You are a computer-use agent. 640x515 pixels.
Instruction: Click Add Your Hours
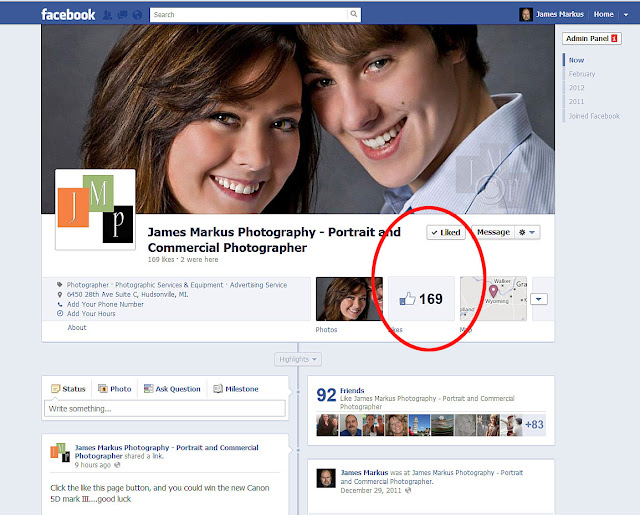(x=91, y=313)
